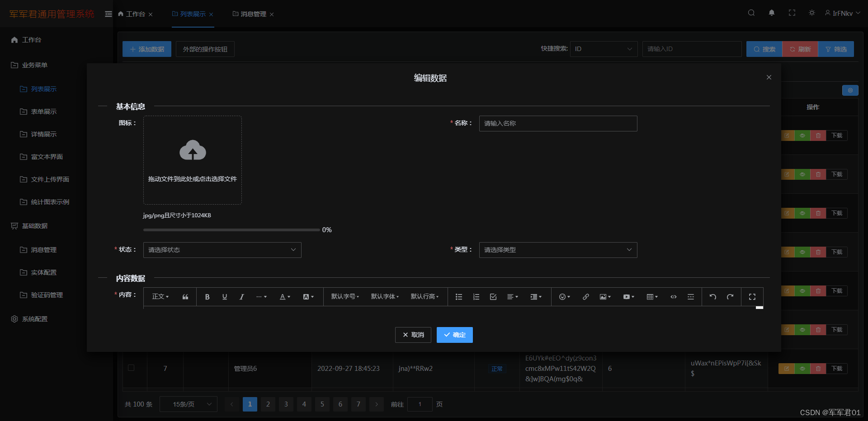Image resolution: width=868 pixels, height=421 pixels.
Task: Open the 15条/页 page size dropdown
Action: 189,404
